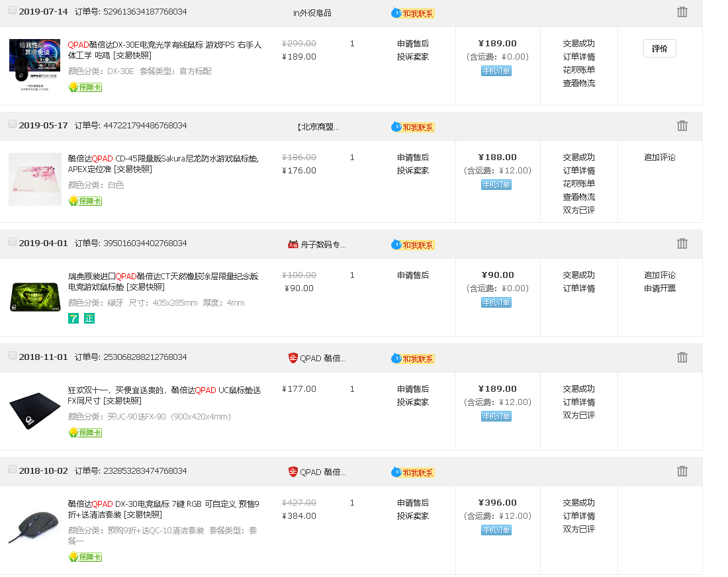Click 投诉卖家 on the 2018-11-01 order
728x577 pixels.
[413, 402]
